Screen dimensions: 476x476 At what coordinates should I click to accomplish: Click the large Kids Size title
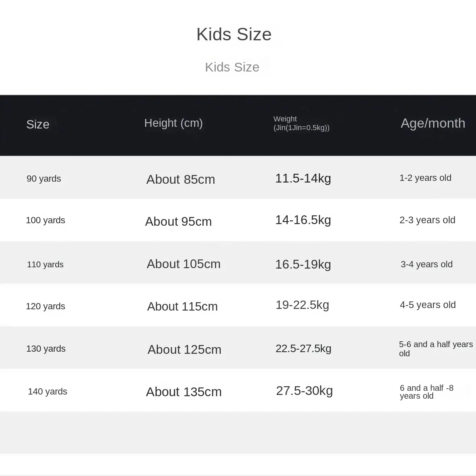point(234,34)
